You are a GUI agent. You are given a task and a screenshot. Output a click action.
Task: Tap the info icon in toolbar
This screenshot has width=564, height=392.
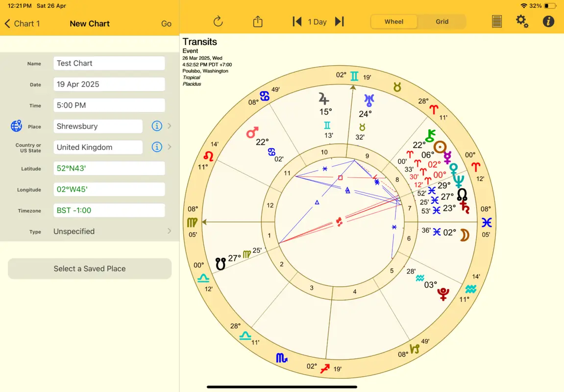[548, 22]
